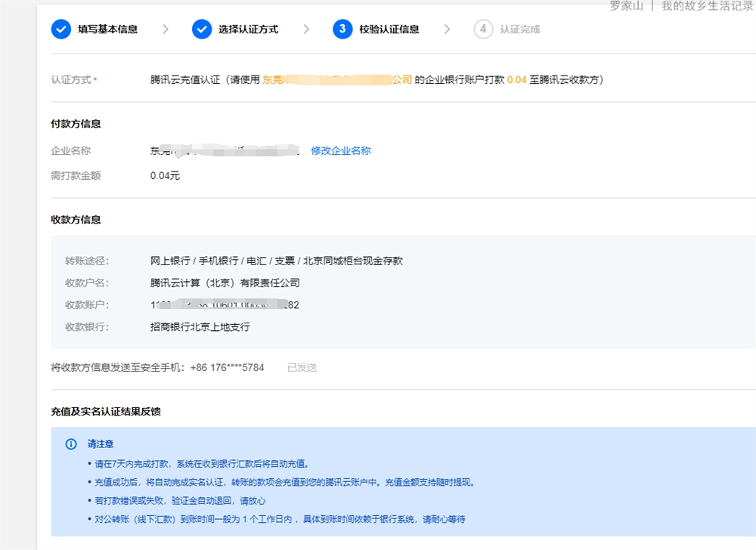
Task: Click the step 4 circle icon
Action: coord(483,29)
